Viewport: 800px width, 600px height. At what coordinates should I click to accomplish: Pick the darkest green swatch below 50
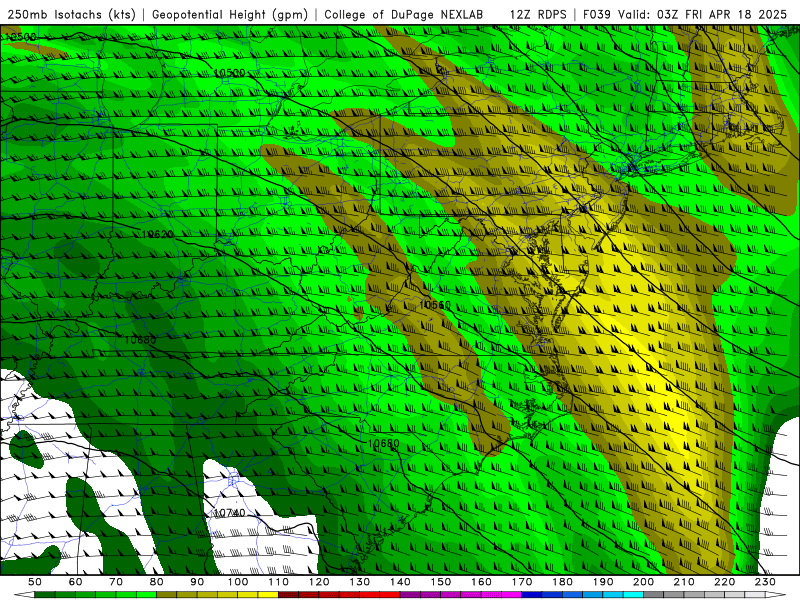[x=45, y=595]
